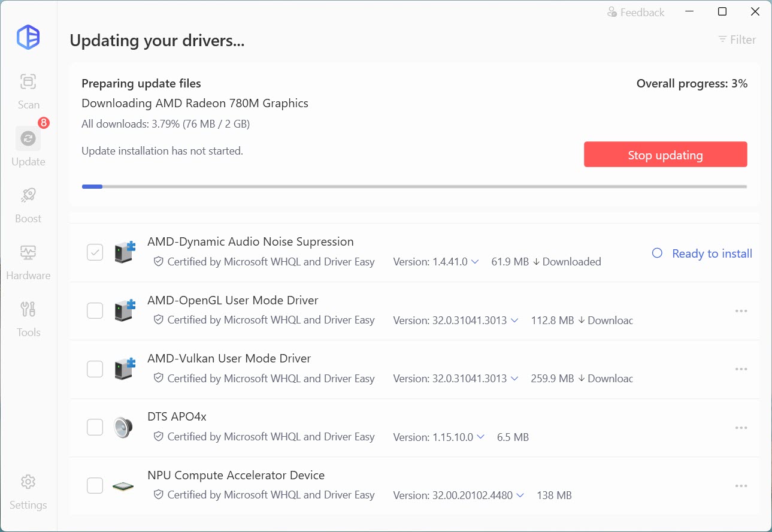Screen dimensions: 772x532
Task: Click the Feedback person icon
Action: (x=612, y=12)
